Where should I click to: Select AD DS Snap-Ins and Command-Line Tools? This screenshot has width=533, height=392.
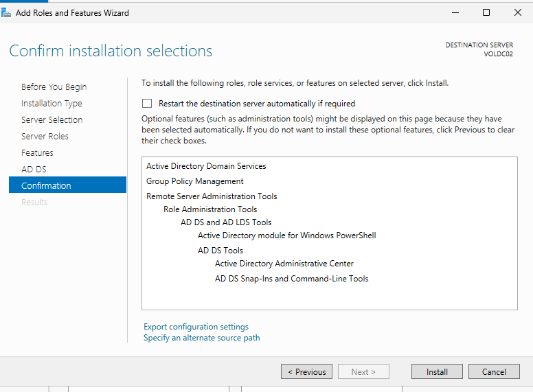click(291, 279)
